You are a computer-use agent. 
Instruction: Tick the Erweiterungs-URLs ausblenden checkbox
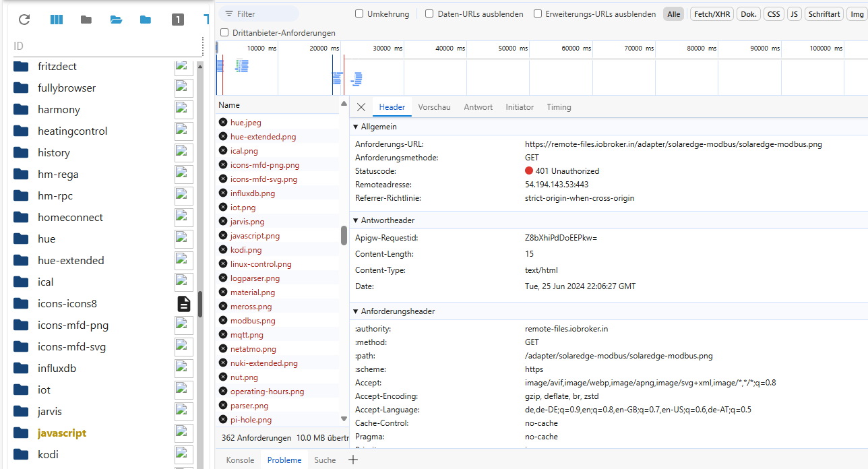click(538, 13)
